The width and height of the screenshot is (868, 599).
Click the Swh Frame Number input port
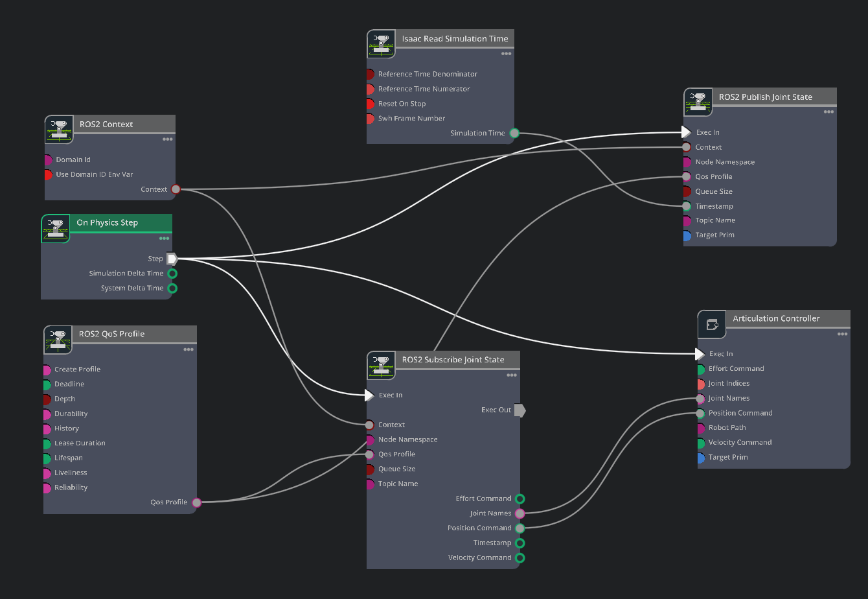[370, 119]
